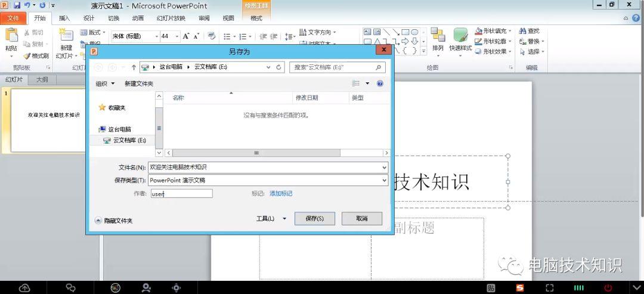Image resolution: width=644 pixels, height=294 pixels.
Task: Click the PowerPoint help icon on the ribbon
Action: (637, 18)
